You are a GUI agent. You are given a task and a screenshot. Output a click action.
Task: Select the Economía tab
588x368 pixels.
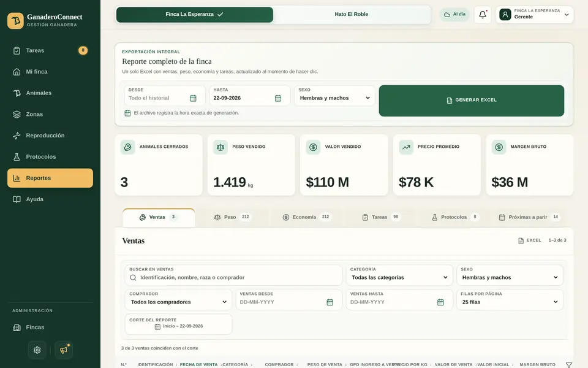click(x=306, y=217)
